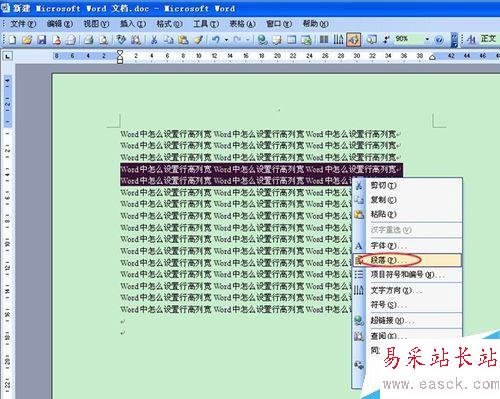Choose 文字方向(X)... in context menu
The height and width of the screenshot is (399, 500).
pos(407,290)
